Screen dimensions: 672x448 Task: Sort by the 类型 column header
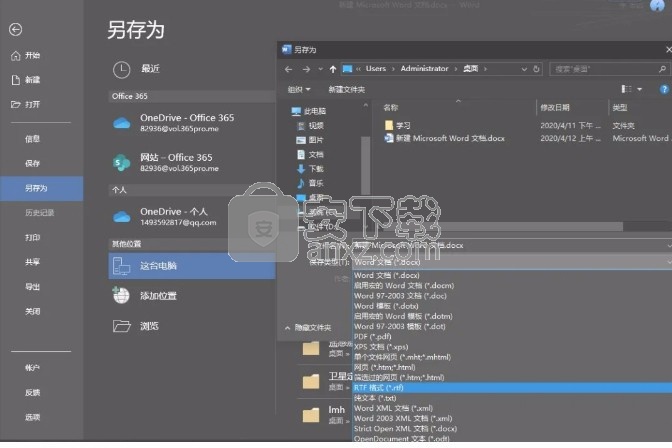[x=620, y=108]
